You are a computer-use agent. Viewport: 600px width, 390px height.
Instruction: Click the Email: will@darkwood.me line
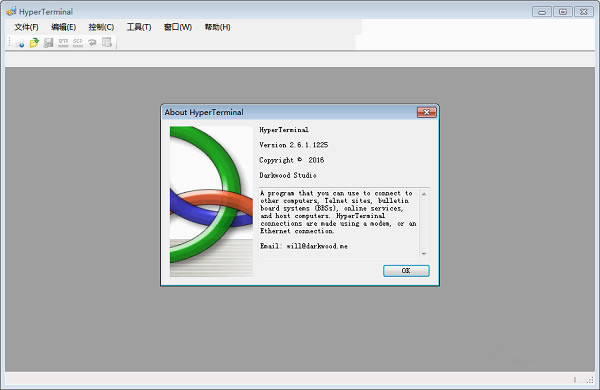(304, 246)
